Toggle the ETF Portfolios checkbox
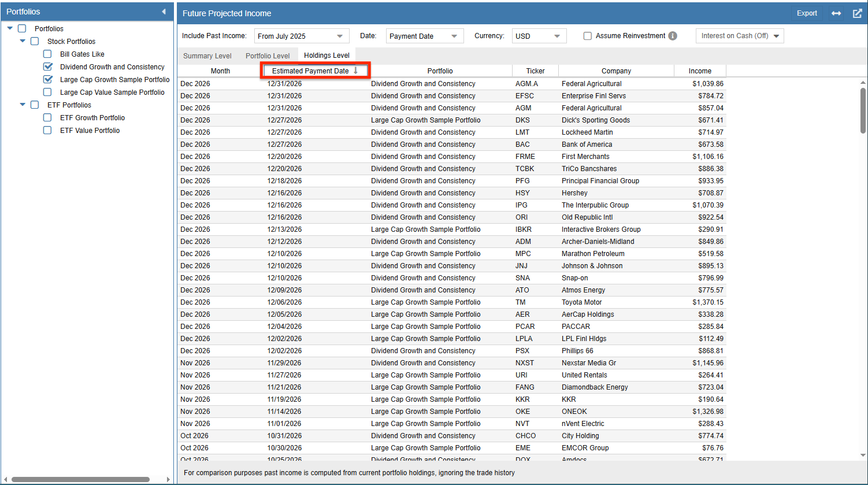The width and height of the screenshot is (868, 485). pyautogui.click(x=35, y=105)
